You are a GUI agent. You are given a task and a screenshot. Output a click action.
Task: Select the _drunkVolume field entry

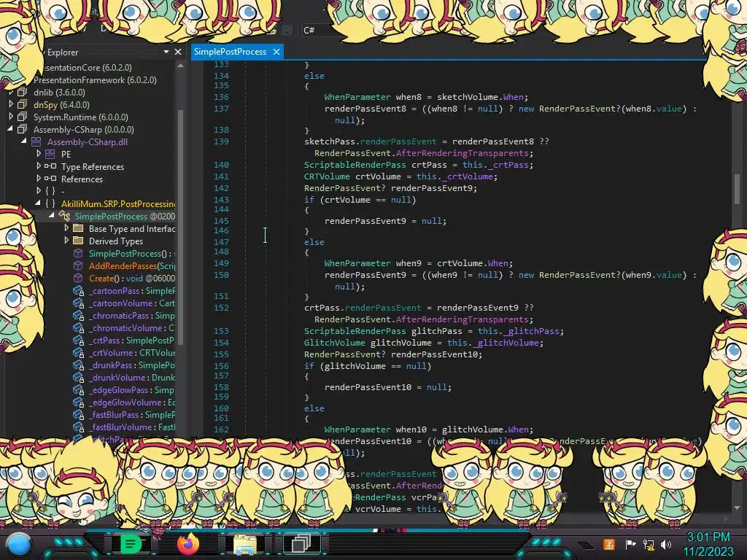pyautogui.click(x=131, y=377)
